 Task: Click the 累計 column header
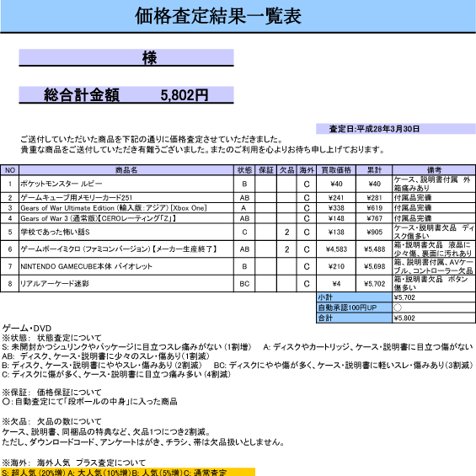[374, 170]
